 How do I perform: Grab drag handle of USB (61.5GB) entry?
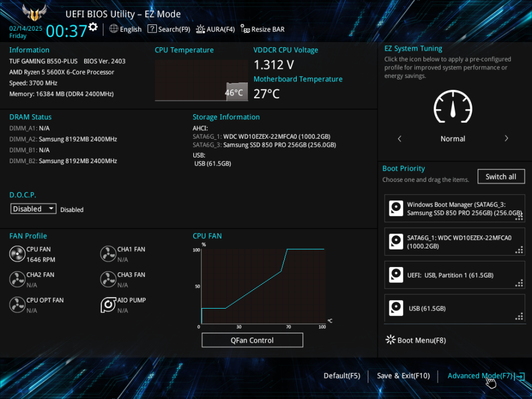click(x=519, y=317)
